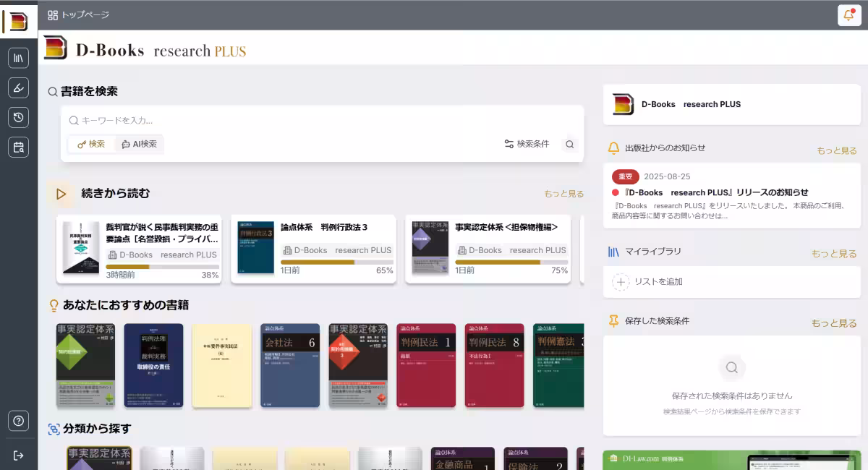Open the 会社法 6 book cover thumbnail
Viewport: 868px width, 470px height.
(289, 365)
